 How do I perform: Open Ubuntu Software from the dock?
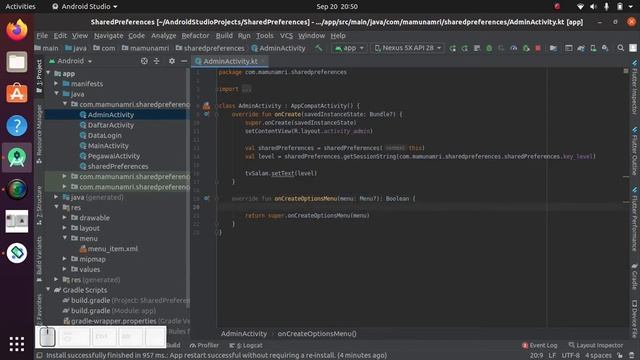(x=17, y=93)
